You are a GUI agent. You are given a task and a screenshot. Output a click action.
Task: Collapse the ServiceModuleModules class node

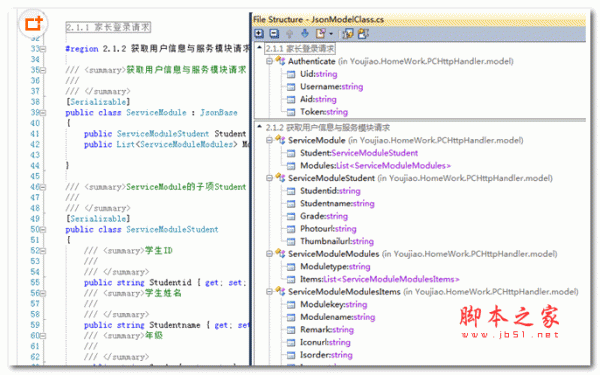(x=269, y=254)
